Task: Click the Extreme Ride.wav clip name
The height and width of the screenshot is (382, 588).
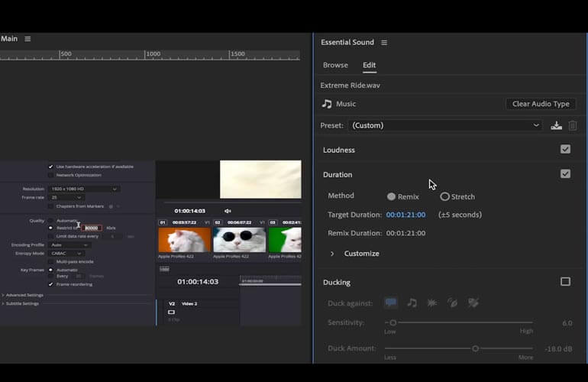Action: [351, 86]
